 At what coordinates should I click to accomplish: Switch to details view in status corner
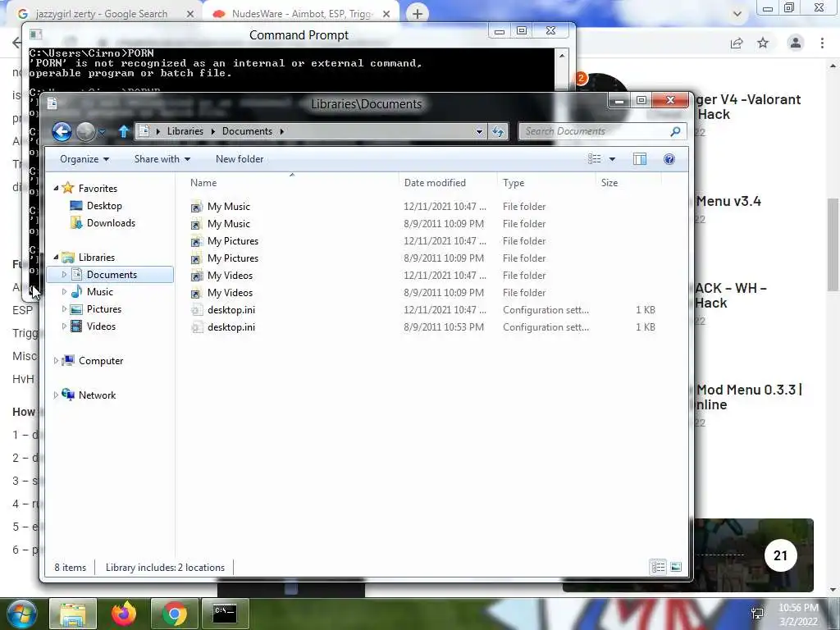click(659, 567)
